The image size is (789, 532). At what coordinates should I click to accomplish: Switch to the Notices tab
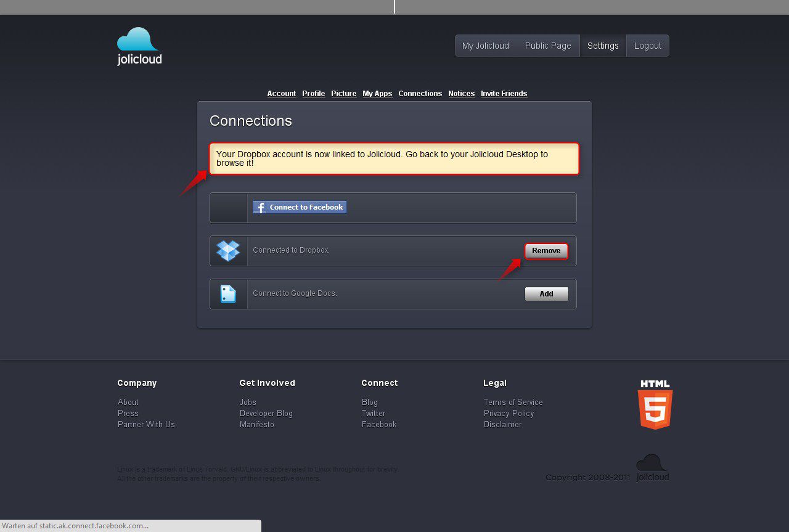(x=461, y=93)
